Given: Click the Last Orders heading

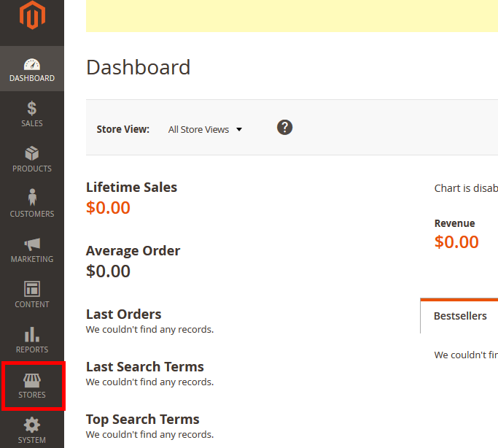Looking at the screenshot, I should pos(124,314).
